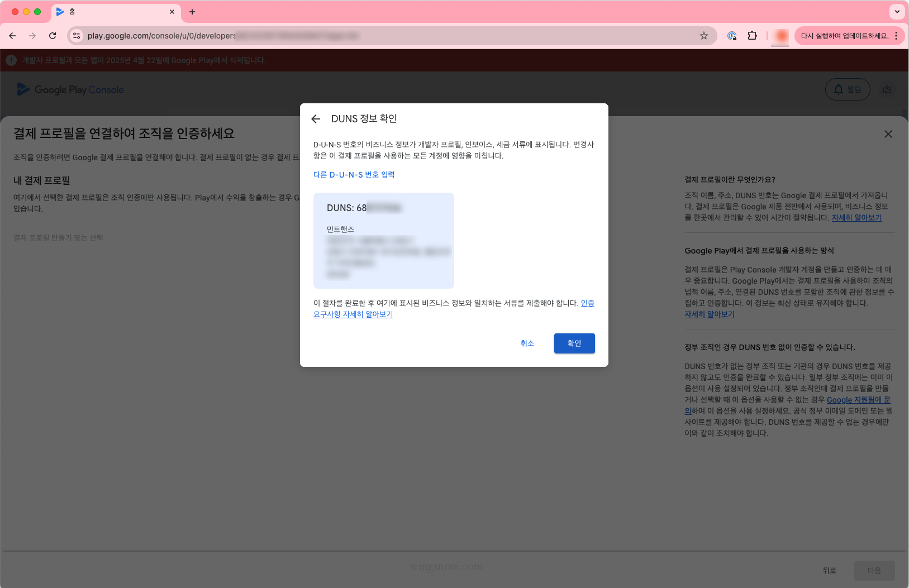Open the Google 지원팀에 문의 link
The width and height of the screenshot is (909, 588).
point(858,400)
